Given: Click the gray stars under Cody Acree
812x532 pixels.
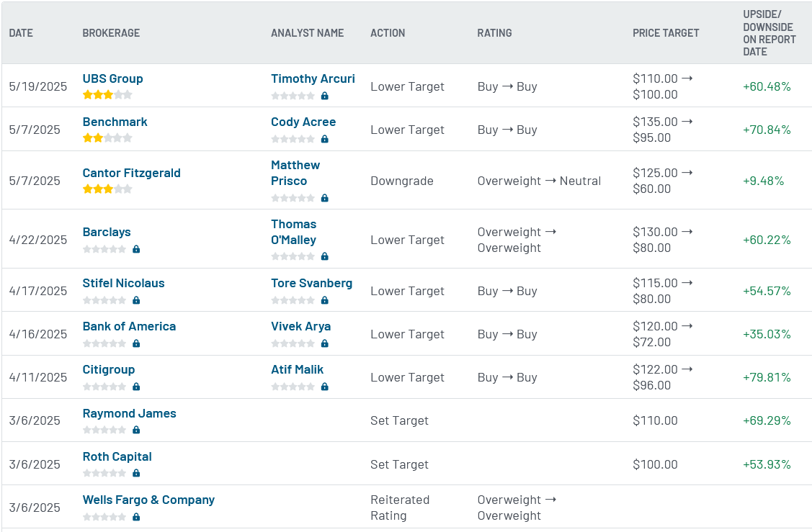Looking at the screenshot, I should tap(293, 139).
